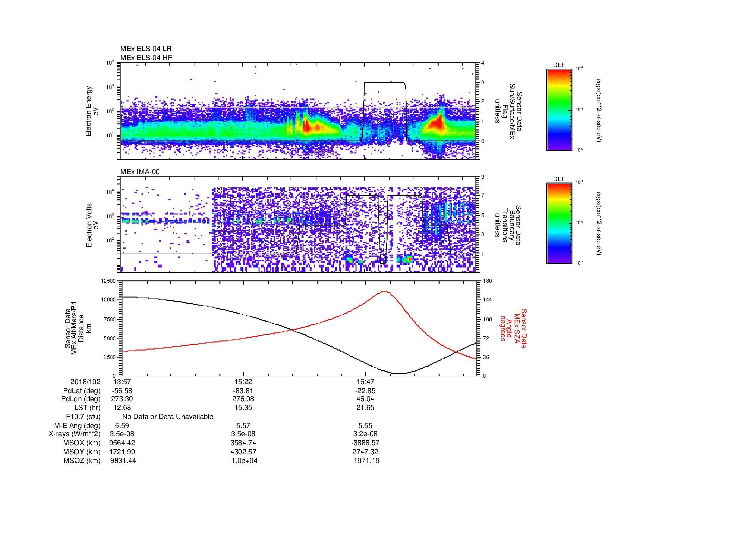
Task: Click the top DEF color bar
Action: point(559,110)
